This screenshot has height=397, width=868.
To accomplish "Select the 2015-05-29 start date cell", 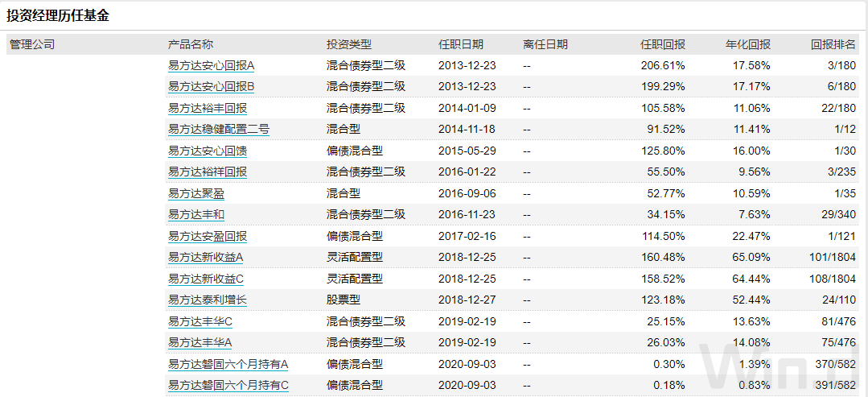I will coord(467,151).
